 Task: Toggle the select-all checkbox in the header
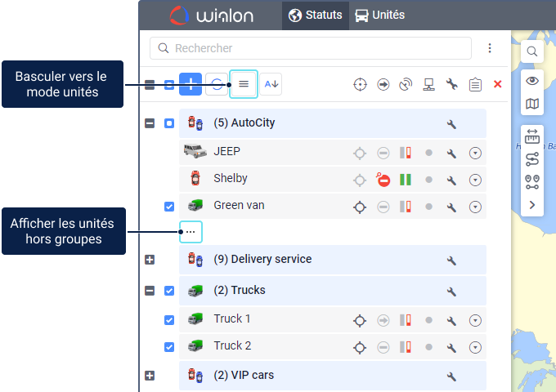click(169, 85)
